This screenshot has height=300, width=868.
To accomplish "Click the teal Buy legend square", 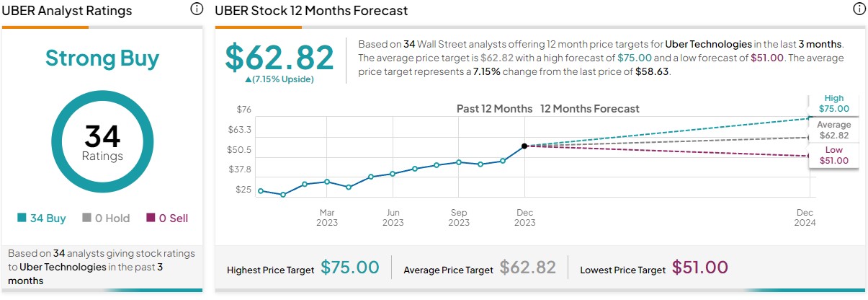I will pos(22,218).
